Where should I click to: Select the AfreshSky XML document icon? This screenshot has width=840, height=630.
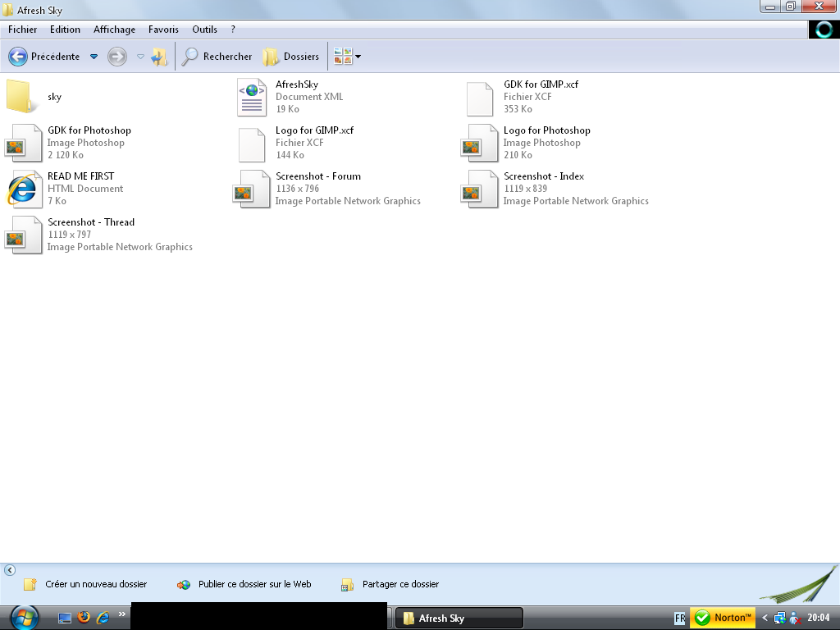[252, 97]
